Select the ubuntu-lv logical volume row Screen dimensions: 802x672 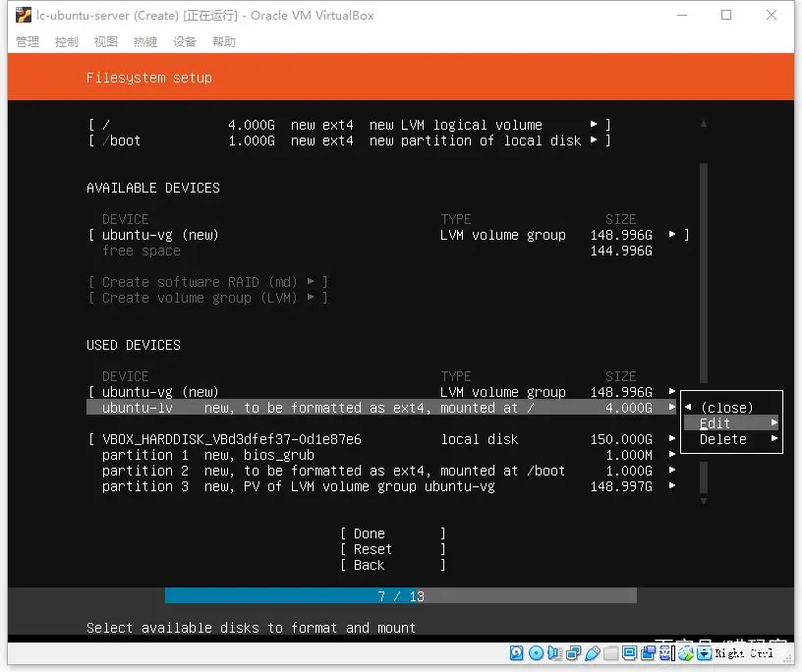(381, 408)
